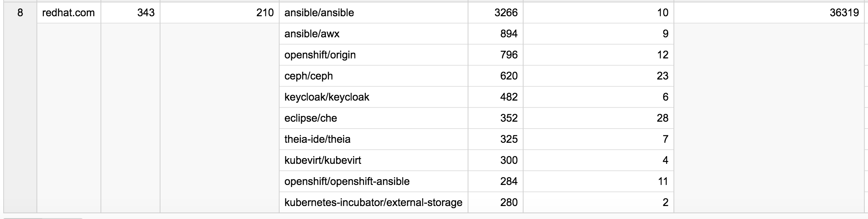Click the cell with value 28
The width and height of the screenshot is (868, 219).
point(598,118)
